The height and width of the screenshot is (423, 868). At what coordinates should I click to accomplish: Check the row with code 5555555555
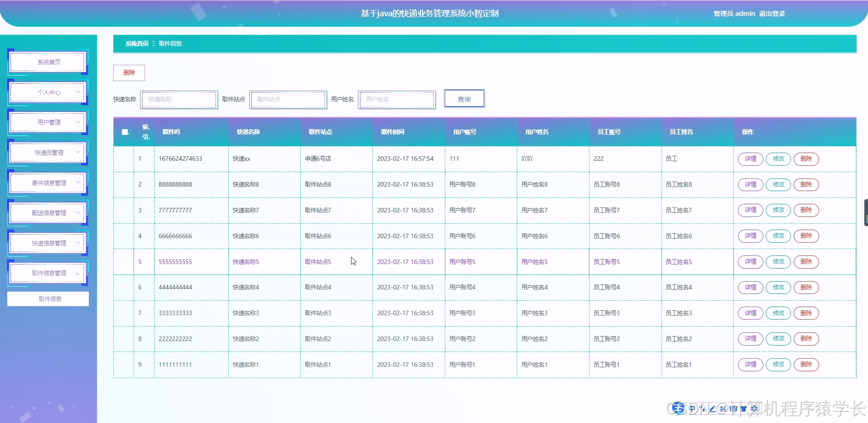coord(121,262)
